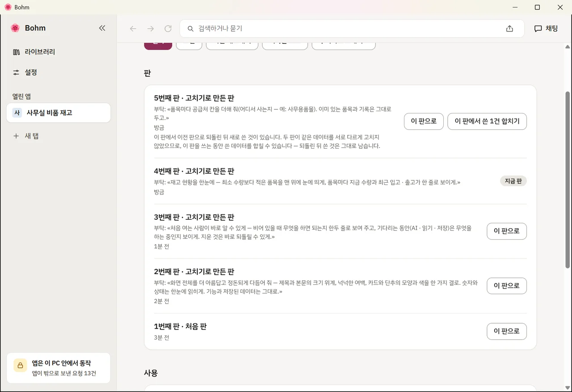
Task: Click the 지금 판 badge
Action: (x=513, y=181)
